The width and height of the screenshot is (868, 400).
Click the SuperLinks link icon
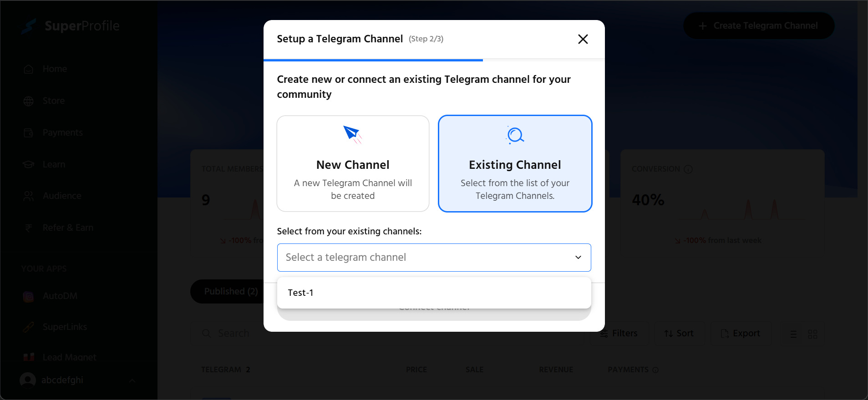pyautogui.click(x=29, y=327)
